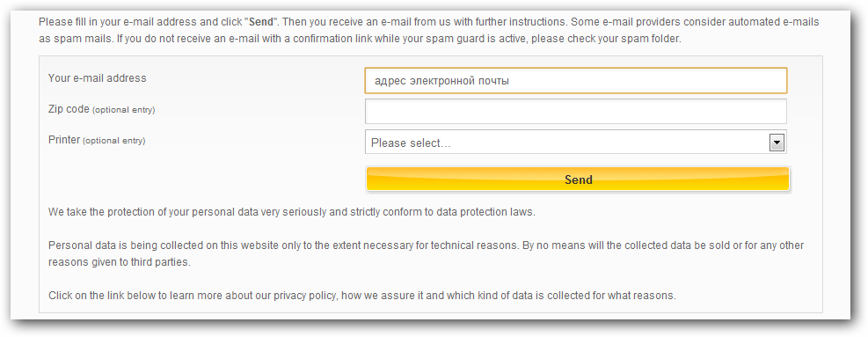This screenshot has height=337, width=868.
Task: Click the 'Printer' field label
Action: (64, 140)
